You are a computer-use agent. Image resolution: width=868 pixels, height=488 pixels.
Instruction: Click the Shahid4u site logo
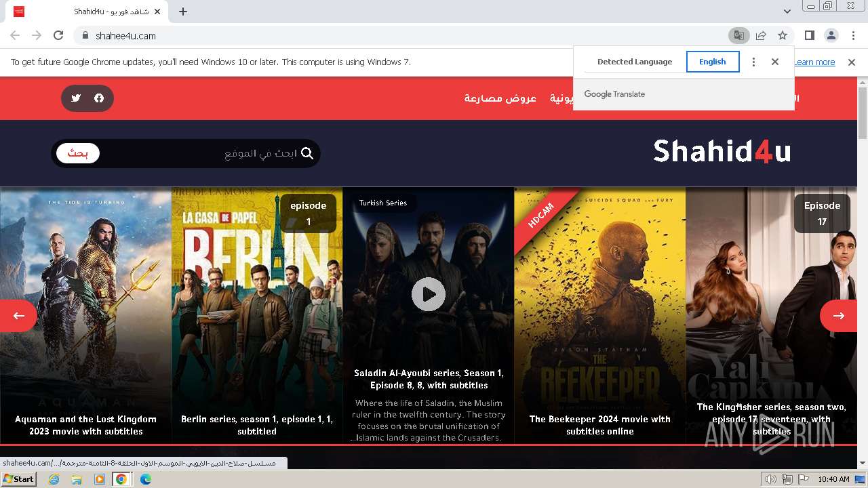tap(722, 152)
